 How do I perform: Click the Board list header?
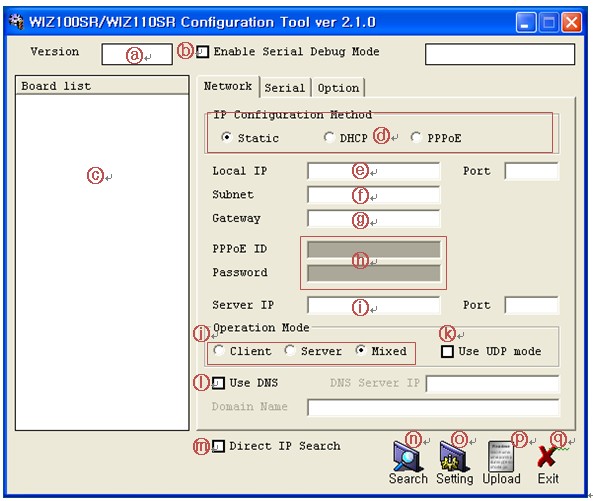point(102,86)
